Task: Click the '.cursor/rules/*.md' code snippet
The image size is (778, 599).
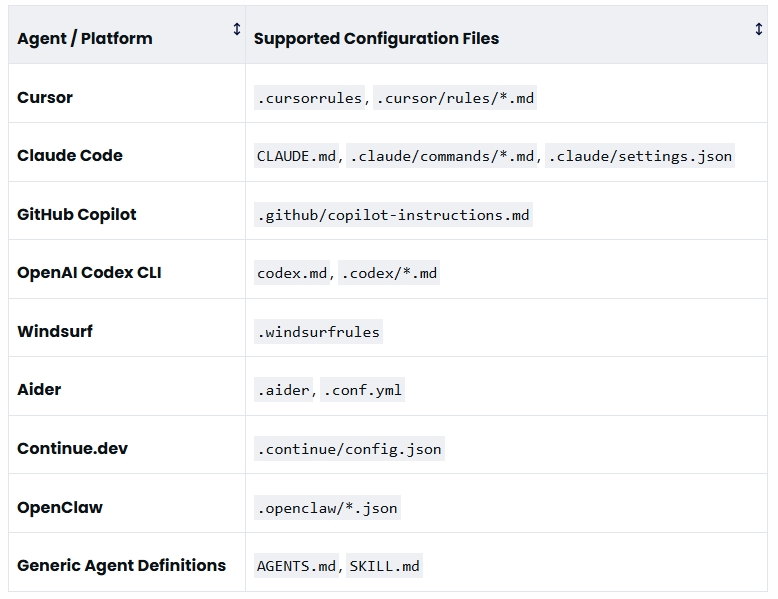Action: pos(455,98)
